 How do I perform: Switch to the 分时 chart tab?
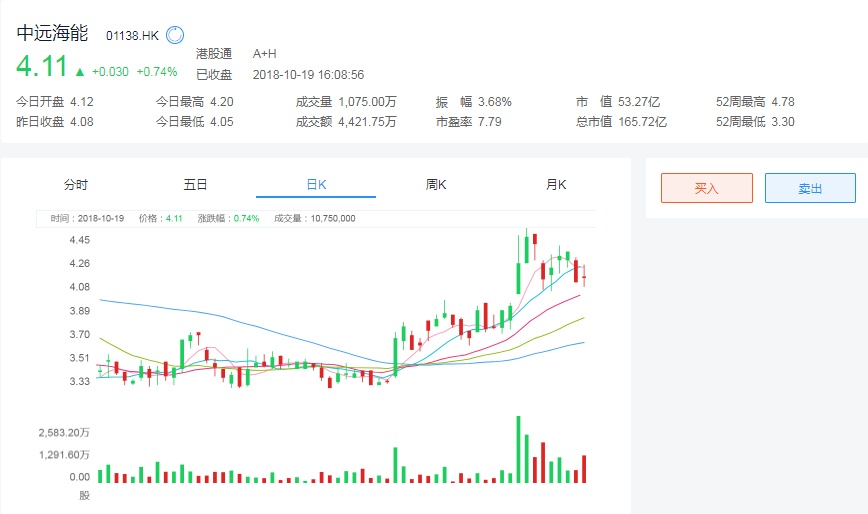click(76, 184)
